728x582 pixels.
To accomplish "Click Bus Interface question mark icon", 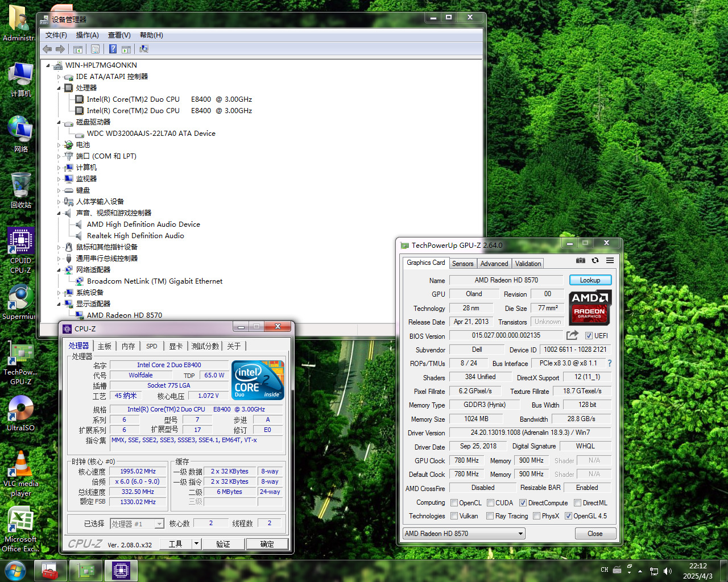I will [x=610, y=363].
